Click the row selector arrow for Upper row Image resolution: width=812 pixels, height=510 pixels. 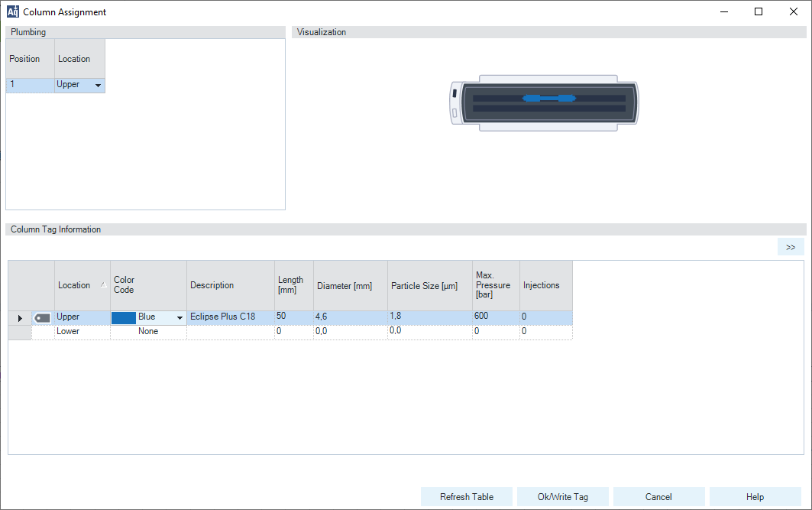(x=20, y=317)
